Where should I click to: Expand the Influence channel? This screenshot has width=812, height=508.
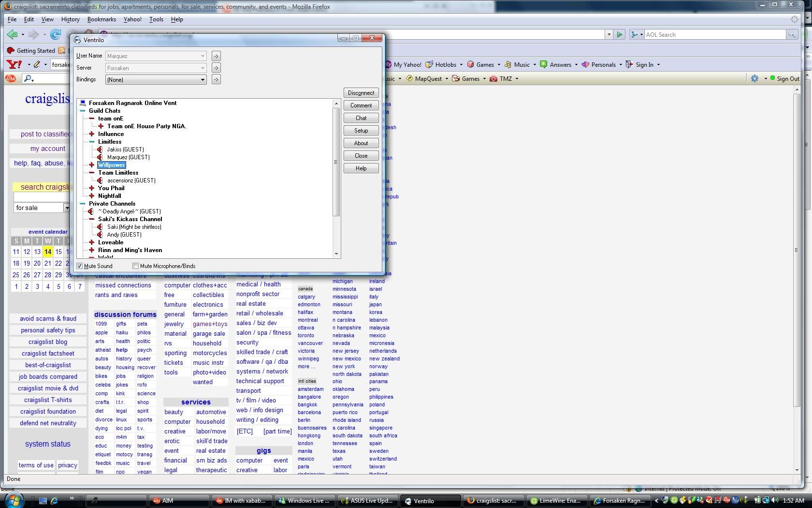pyautogui.click(x=91, y=134)
